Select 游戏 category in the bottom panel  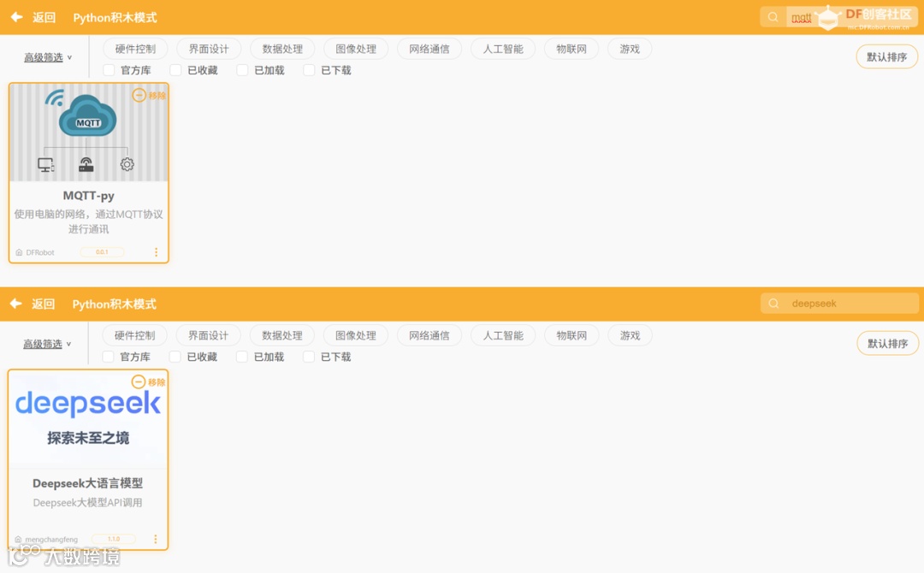tap(630, 335)
